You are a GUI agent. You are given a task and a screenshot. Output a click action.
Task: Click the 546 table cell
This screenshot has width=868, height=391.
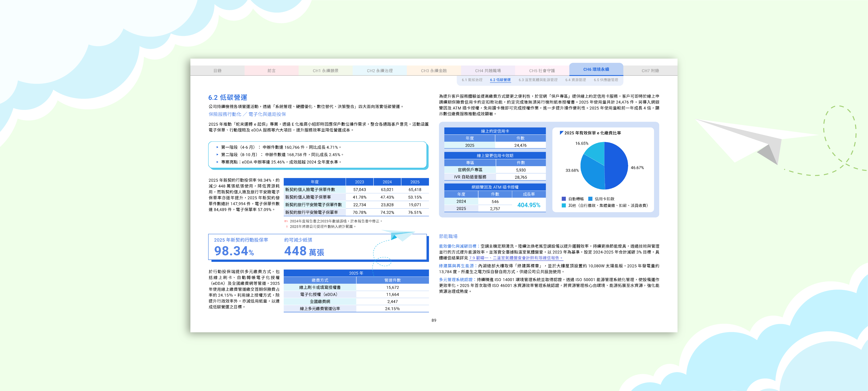tap(495, 202)
